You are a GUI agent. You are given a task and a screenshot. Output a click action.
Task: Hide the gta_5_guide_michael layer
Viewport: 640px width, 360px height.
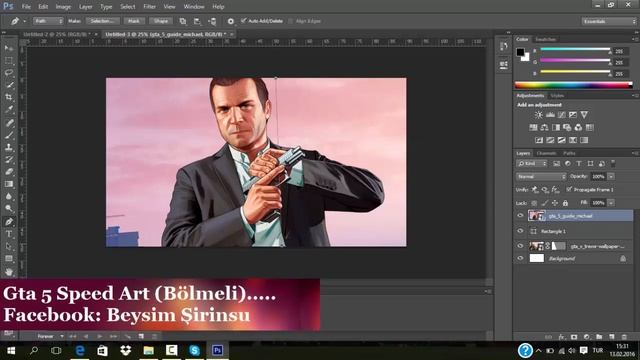(x=520, y=216)
